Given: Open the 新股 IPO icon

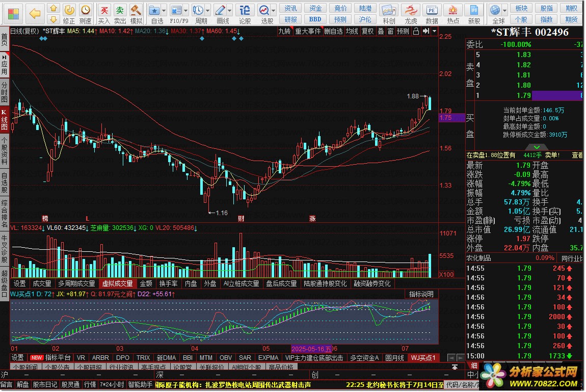Looking at the screenshot, I should 474,14.
